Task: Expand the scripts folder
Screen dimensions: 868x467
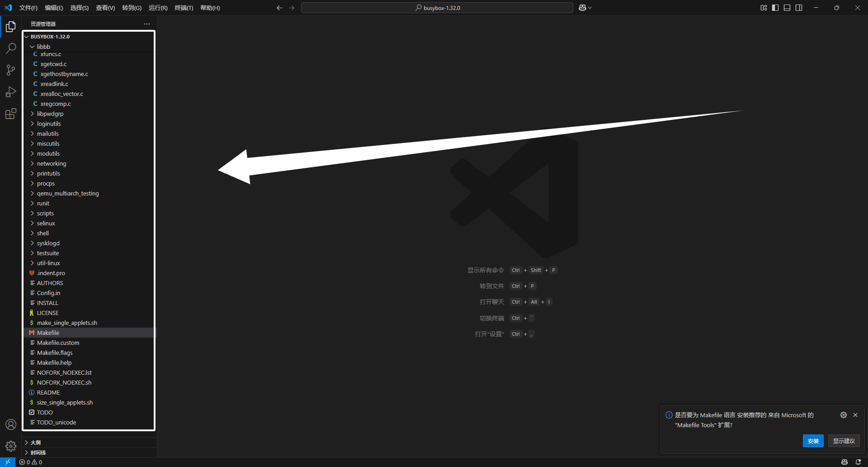Action: 89,213
